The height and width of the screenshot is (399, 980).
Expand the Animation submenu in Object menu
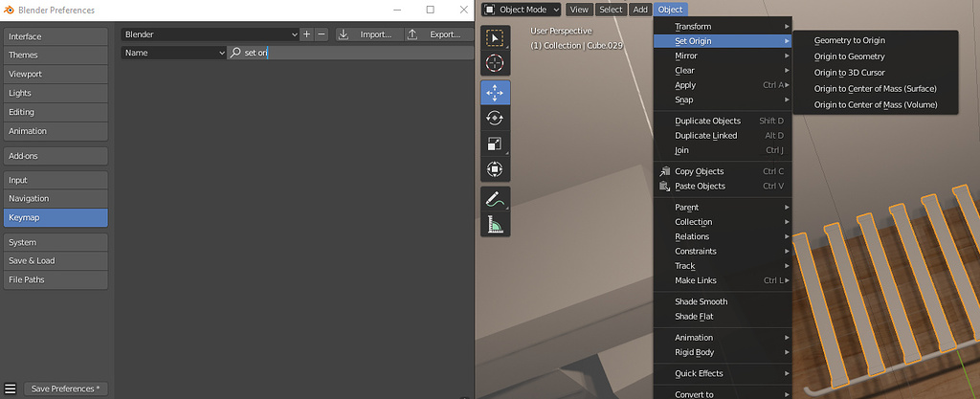pos(723,338)
